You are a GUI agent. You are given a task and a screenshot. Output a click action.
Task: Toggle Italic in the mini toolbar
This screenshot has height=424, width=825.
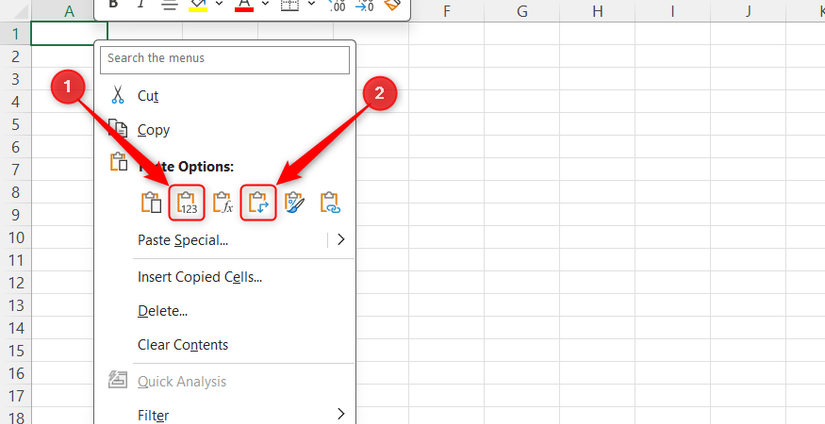click(140, 4)
